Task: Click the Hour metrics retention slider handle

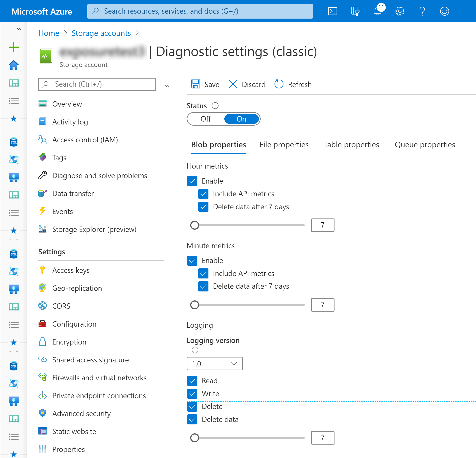Action: point(195,225)
